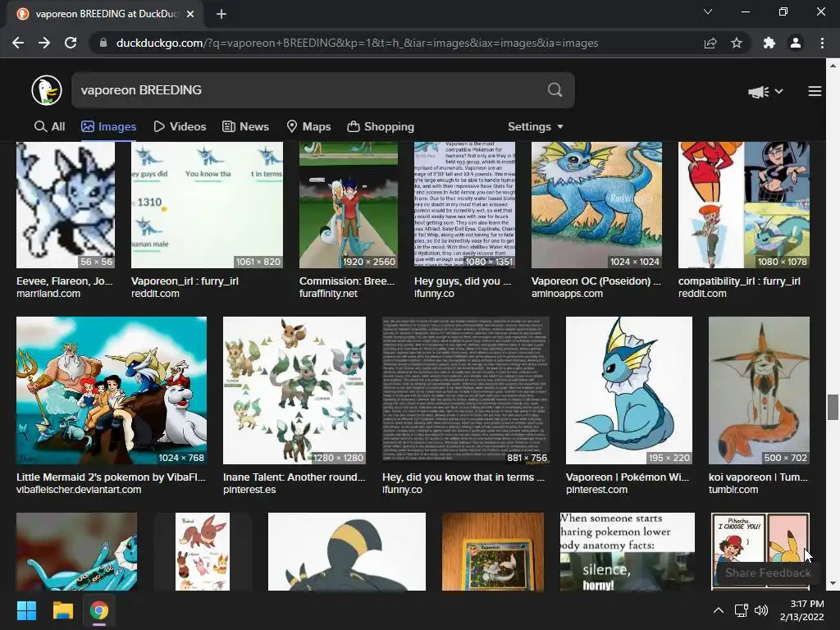Open tab search chevron in title bar

point(708,11)
